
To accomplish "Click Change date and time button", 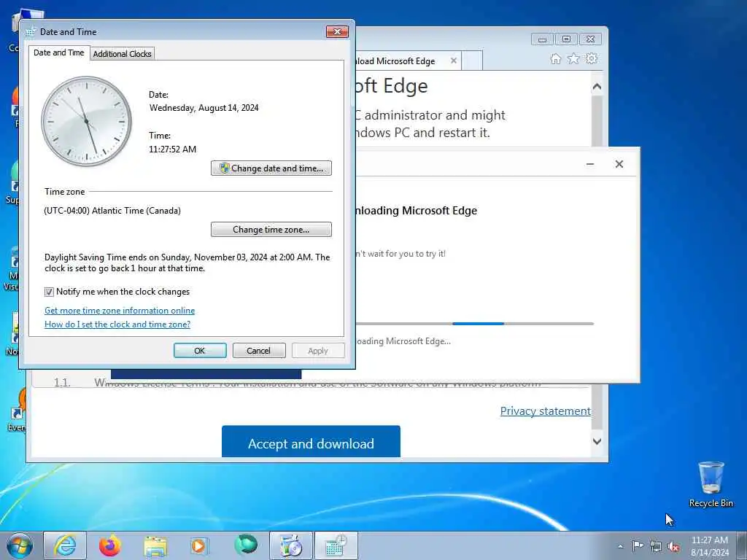I will 271,168.
